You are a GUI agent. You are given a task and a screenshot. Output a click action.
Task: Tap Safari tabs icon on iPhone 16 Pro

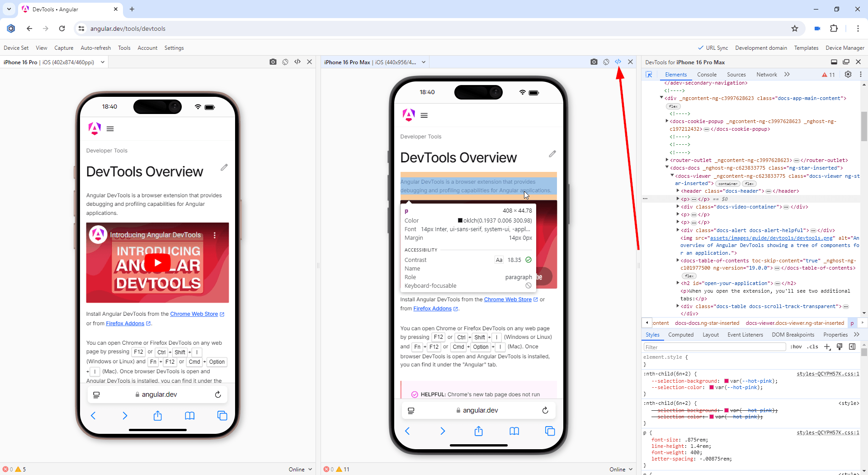222,416
